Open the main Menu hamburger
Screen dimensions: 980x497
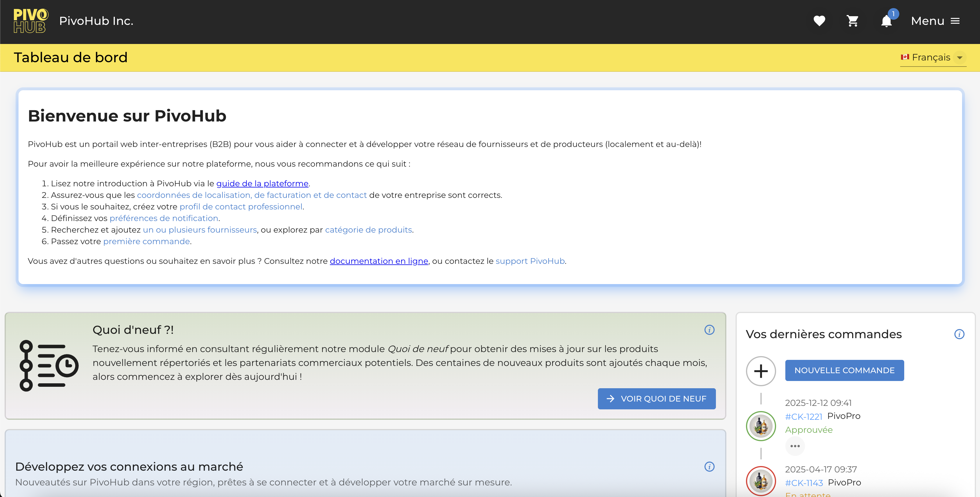click(935, 21)
